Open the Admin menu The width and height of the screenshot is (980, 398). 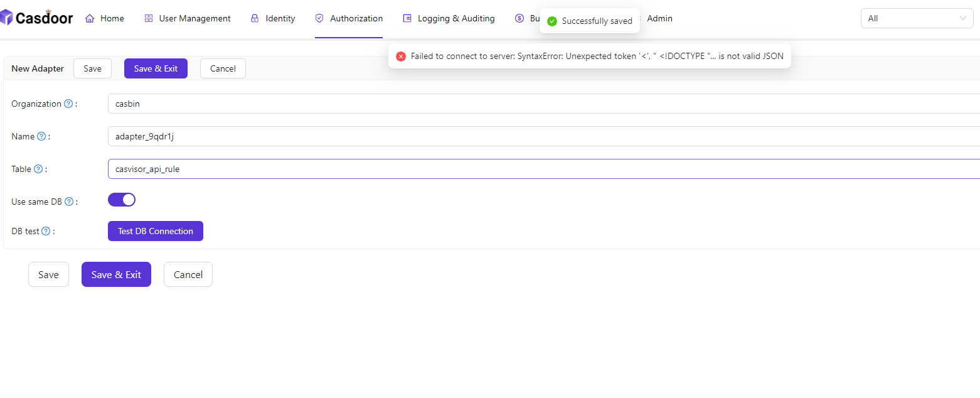pyautogui.click(x=659, y=18)
